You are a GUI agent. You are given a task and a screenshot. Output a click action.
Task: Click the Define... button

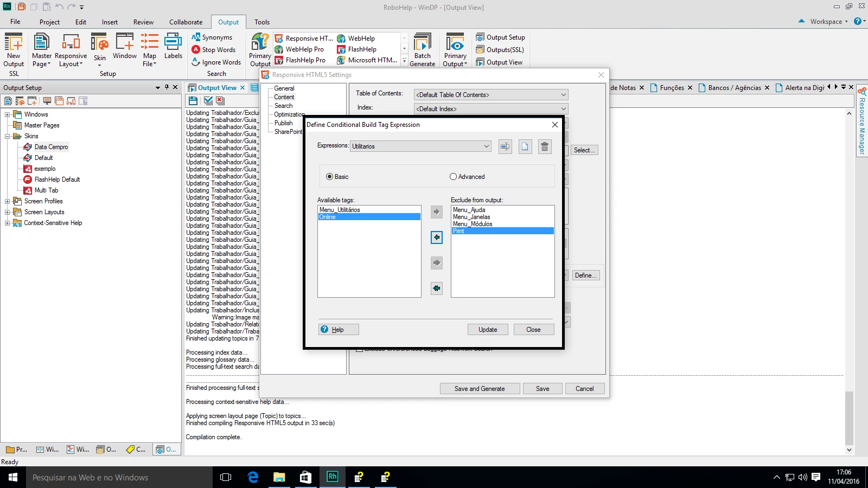[x=585, y=275]
